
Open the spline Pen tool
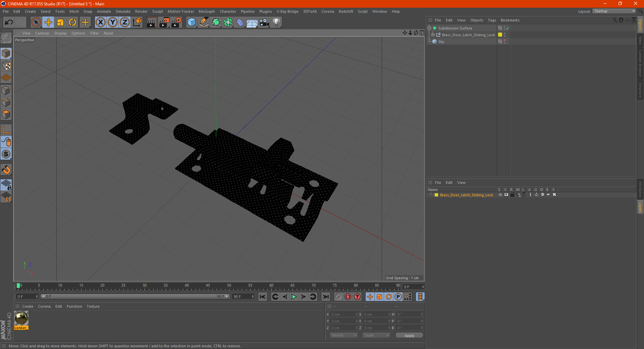point(204,22)
